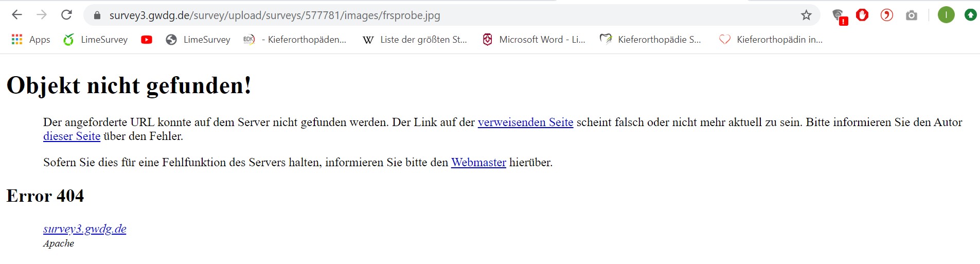Image resolution: width=980 pixels, height=264 pixels.
Task: Click the 'dieser Seite' link
Action: tap(72, 136)
